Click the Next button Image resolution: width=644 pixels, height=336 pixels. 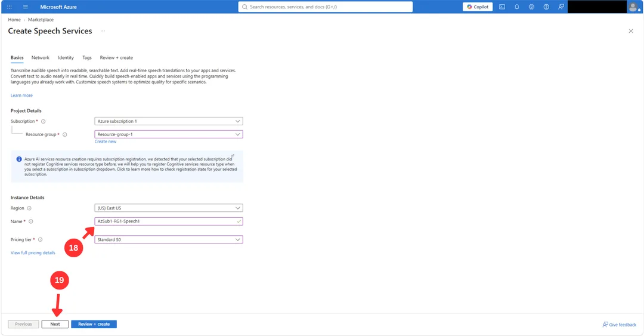tap(55, 324)
